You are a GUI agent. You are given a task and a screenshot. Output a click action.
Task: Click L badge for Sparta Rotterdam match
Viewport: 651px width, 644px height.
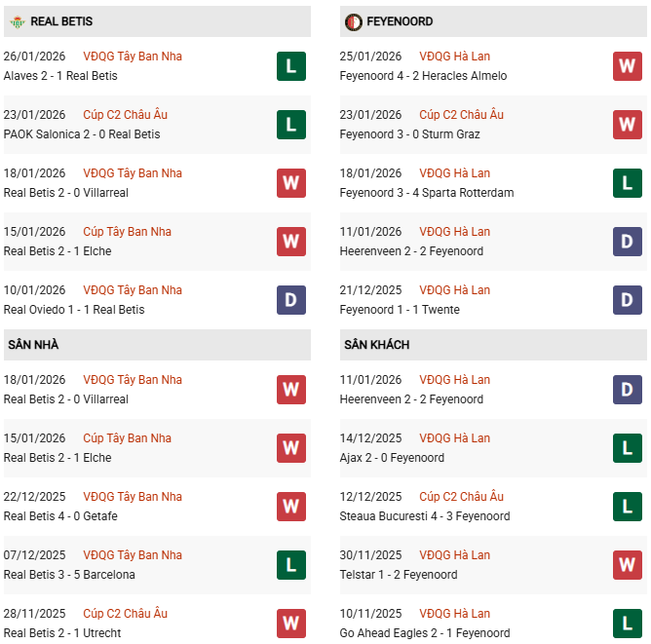627,183
